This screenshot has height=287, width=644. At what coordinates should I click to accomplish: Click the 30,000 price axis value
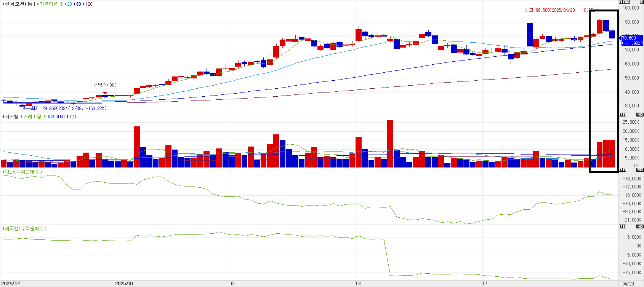coord(632,106)
